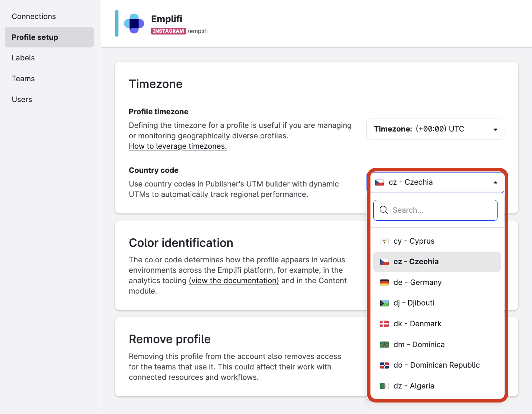Click the Country code label
532x414 pixels.
[154, 170]
